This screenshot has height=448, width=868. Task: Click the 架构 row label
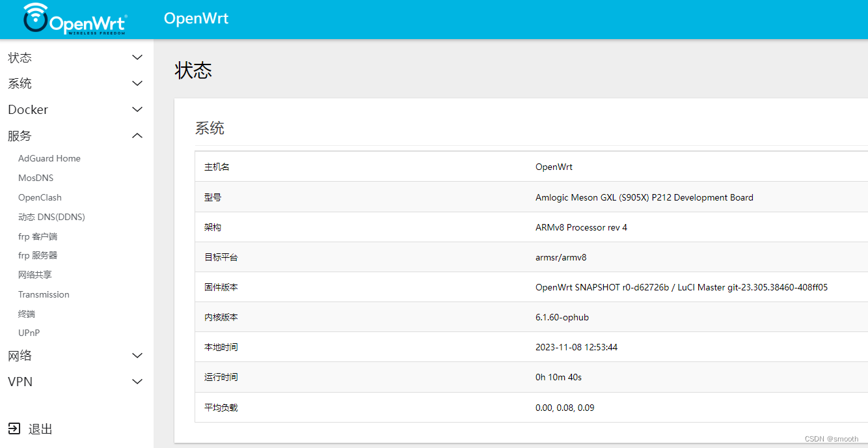(x=213, y=227)
